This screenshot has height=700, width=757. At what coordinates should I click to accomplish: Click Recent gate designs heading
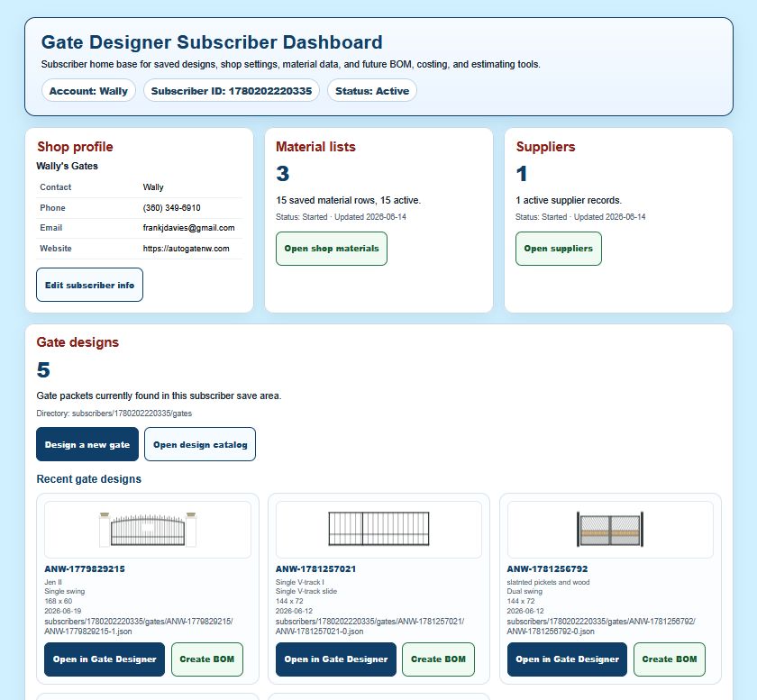pos(89,479)
